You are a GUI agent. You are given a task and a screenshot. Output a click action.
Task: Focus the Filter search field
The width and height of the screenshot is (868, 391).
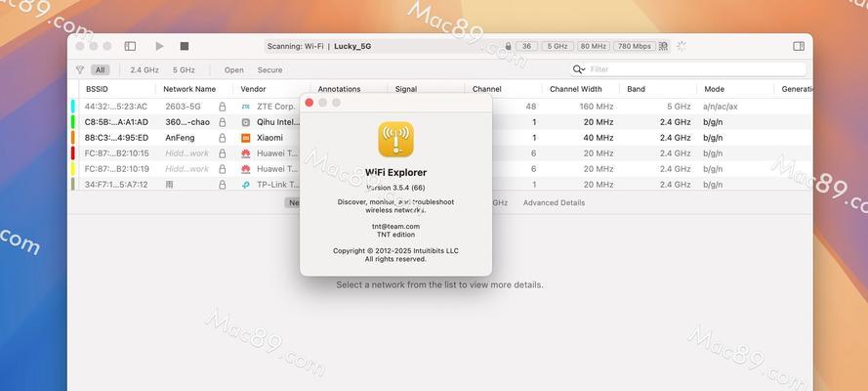coord(688,69)
